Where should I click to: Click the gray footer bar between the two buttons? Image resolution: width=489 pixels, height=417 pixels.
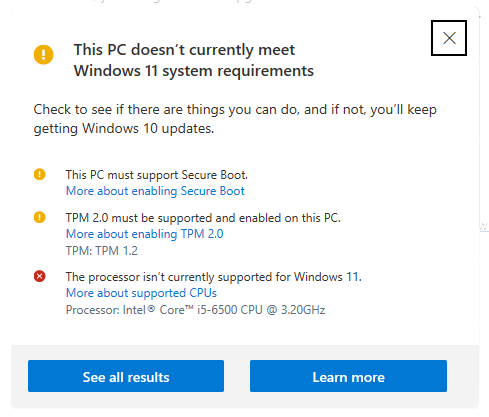[237, 376]
